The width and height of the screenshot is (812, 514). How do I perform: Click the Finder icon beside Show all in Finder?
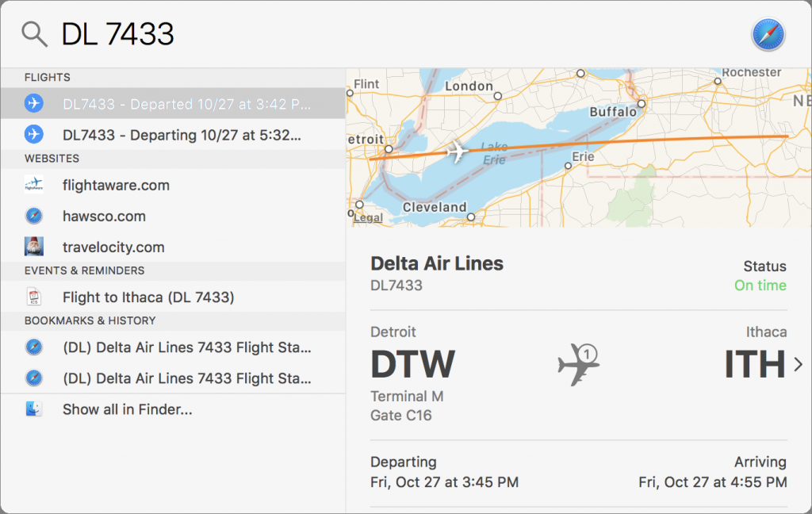34,409
